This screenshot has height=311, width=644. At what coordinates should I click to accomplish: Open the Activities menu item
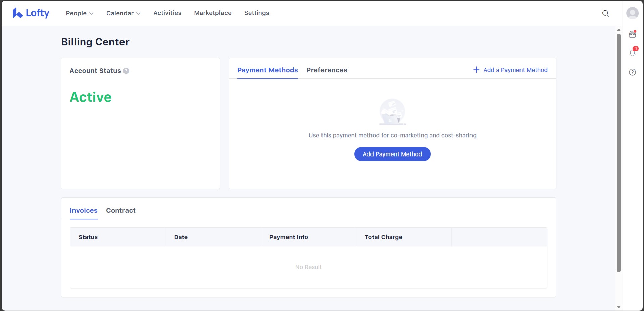[x=167, y=13]
